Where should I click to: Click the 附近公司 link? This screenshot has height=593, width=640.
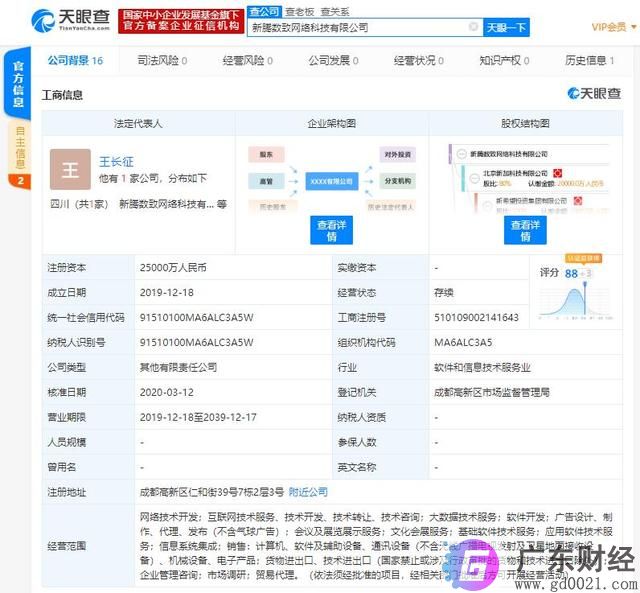(308, 492)
